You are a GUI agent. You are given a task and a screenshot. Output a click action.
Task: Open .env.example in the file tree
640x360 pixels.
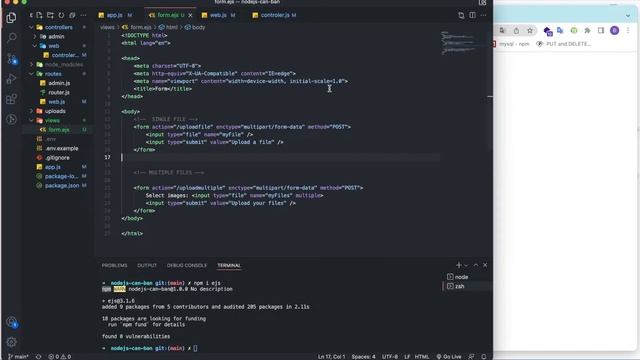pyautogui.click(x=62, y=148)
